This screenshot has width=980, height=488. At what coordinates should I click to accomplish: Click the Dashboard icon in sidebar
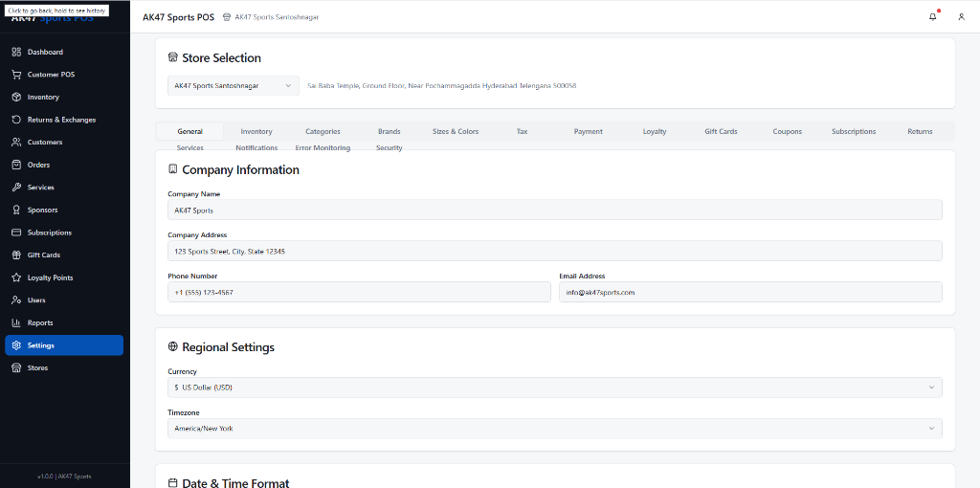16,52
